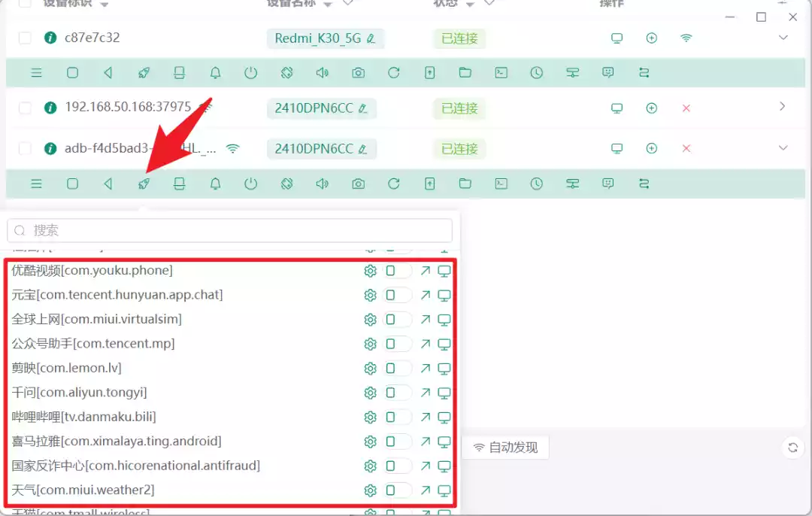This screenshot has height=516, width=812.
Task: Select 国家反诈中心[com.hicorenational.antifraud] entry
Action: (135, 466)
